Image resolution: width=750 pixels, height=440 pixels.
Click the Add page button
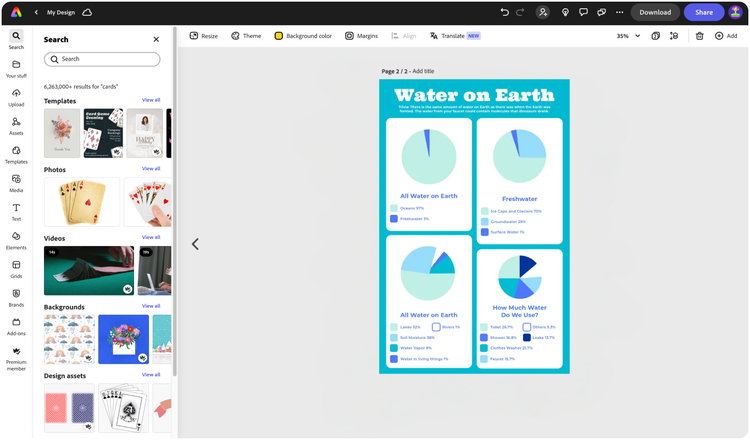click(x=726, y=36)
